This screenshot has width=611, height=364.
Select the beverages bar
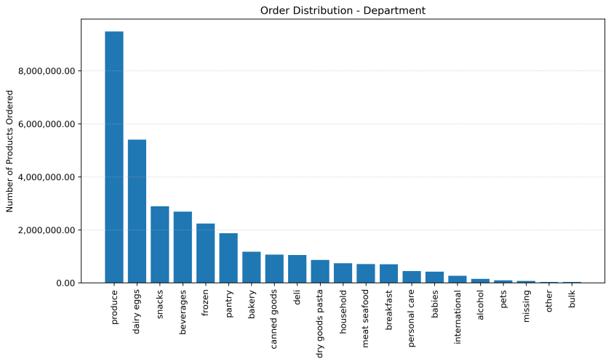tap(183, 247)
